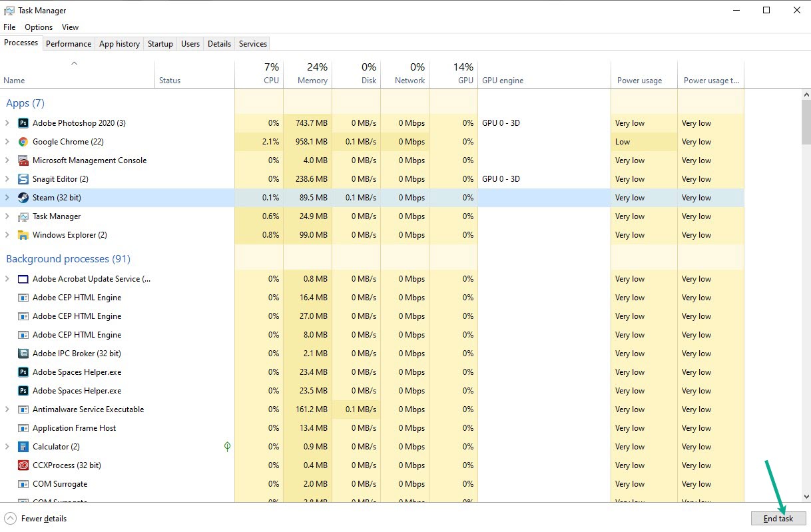Expand the Snagit Editor process group

click(x=7, y=179)
